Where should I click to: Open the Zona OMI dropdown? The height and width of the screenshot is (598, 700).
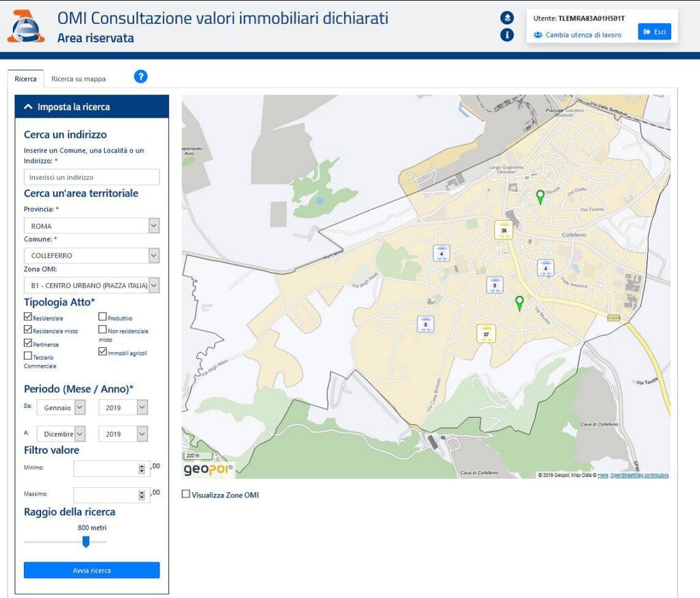[x=92, y=285]
